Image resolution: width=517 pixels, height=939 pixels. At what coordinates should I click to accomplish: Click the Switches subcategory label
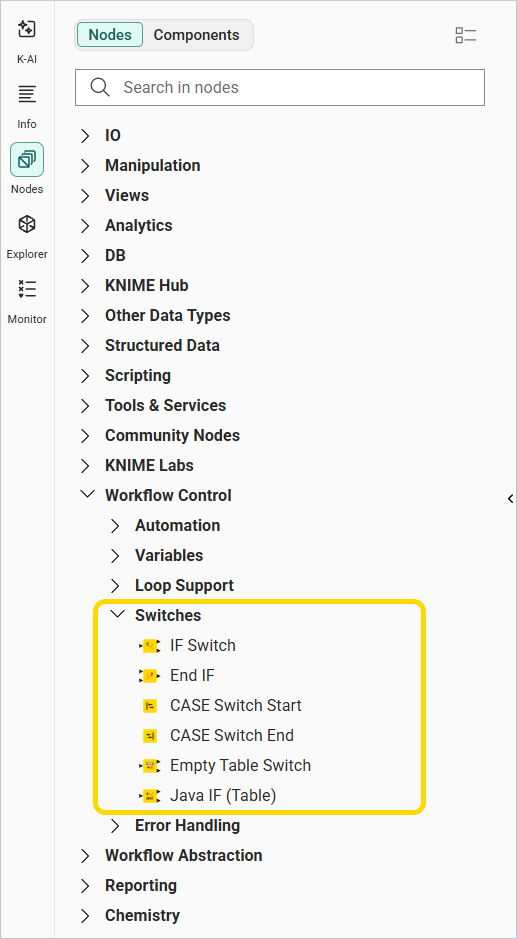[168, 615]
